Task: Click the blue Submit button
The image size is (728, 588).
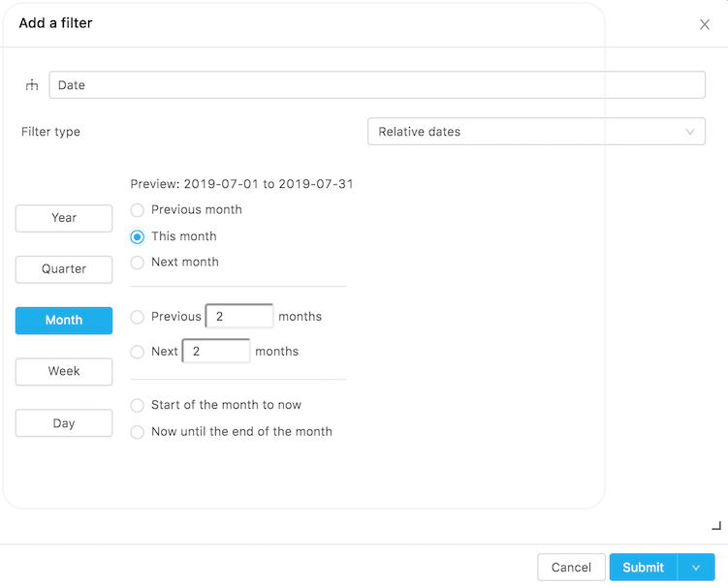Action: point(643,568)
